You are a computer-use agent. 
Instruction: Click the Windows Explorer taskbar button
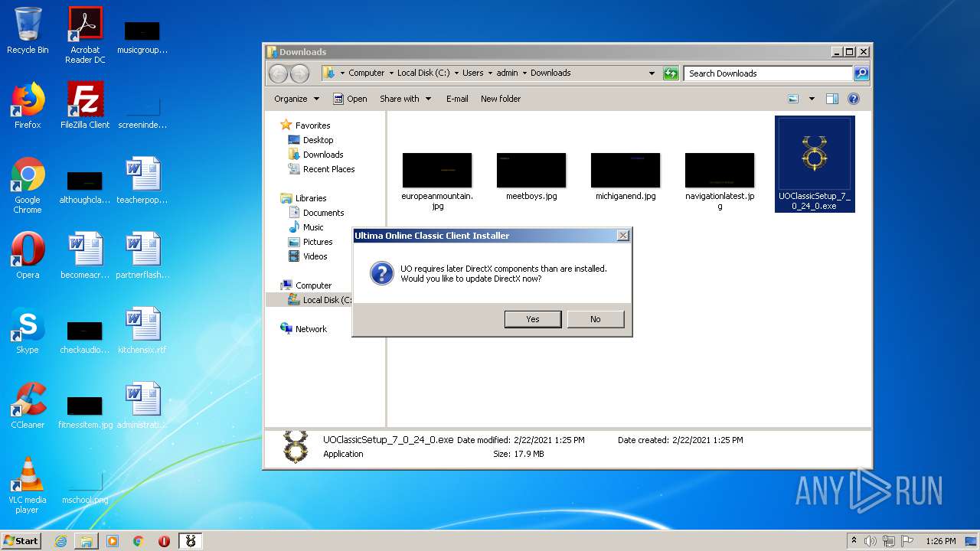[87, 541]
